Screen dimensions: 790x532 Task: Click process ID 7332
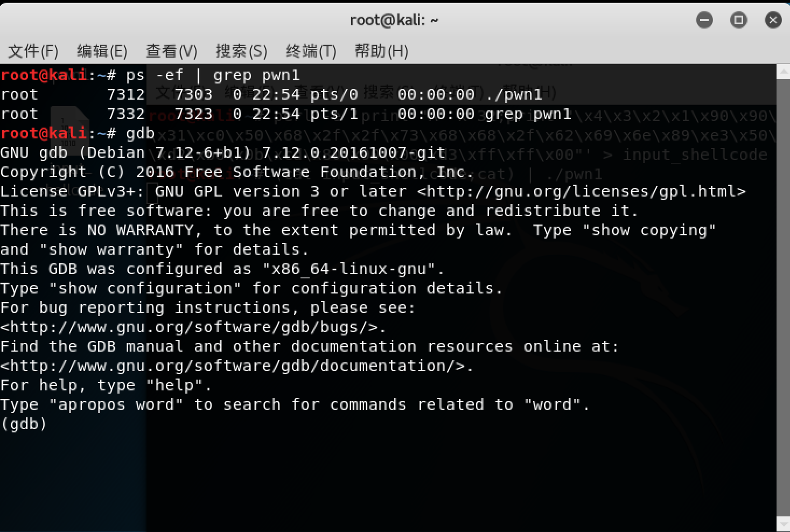[x=126, y=114]
